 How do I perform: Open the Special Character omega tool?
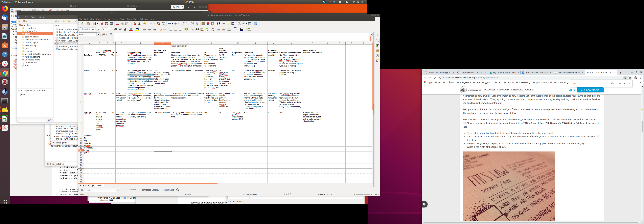coord(218,24)
